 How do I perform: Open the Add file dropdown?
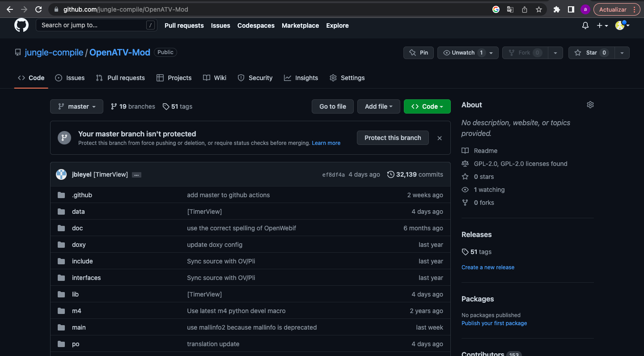pyautogui.click(x=378, y=106)
